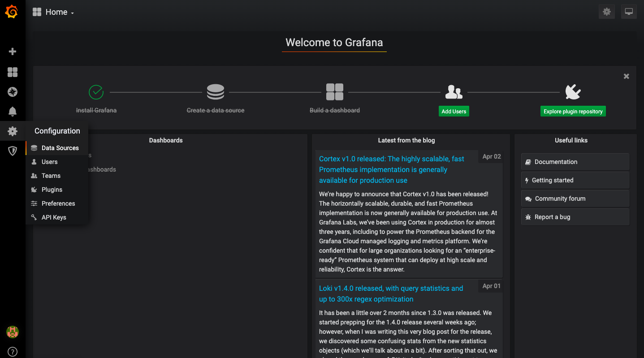Image resolution: width=644 pixels, height=358 pixels.
Task: Click the Latest from the blog title
Action: click(x=406, y=140)
